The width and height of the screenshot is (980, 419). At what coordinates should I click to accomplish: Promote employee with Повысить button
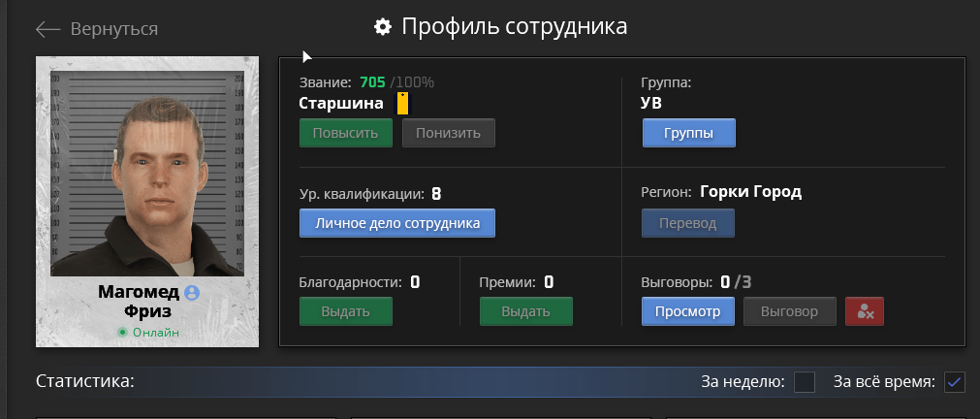[346, 133]
